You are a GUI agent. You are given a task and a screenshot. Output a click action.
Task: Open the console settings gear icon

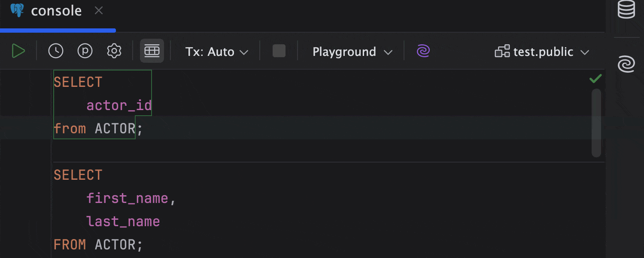[114, 51]
